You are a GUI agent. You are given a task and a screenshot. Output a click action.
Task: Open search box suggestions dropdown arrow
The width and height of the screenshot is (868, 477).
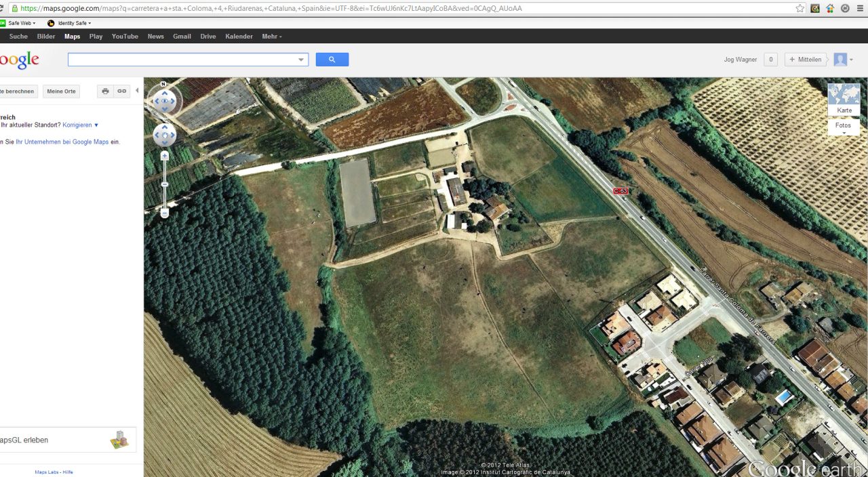(x=301, y=60)
